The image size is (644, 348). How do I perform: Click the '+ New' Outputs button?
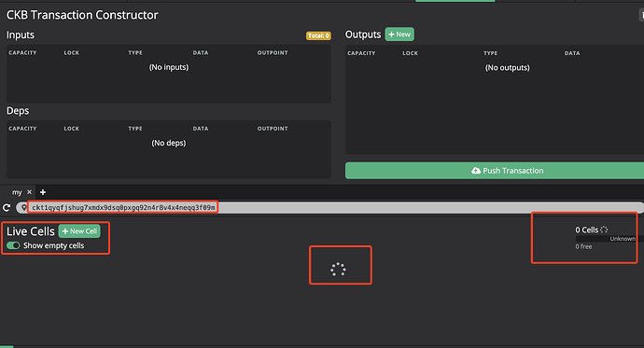pos(399,35)
